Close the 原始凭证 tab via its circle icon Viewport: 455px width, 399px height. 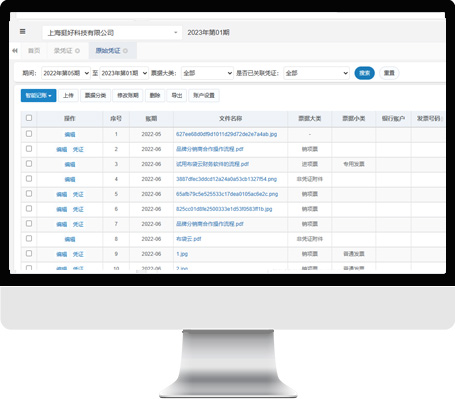(125, 51)
